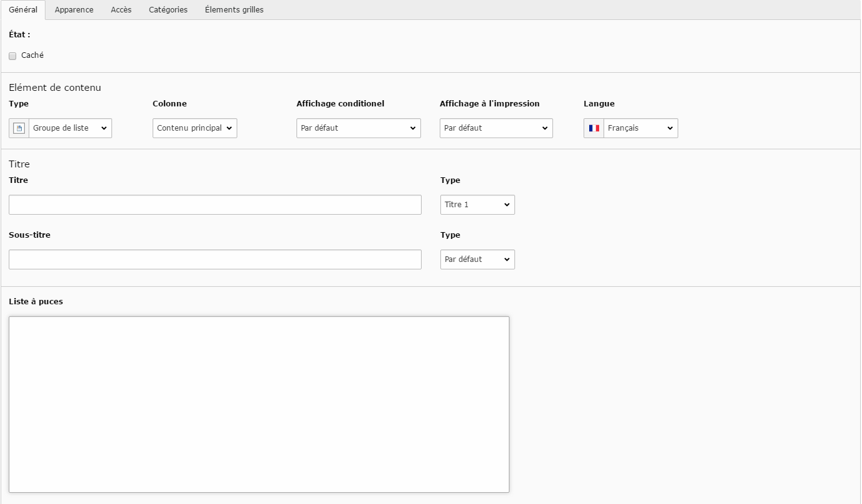Open the Titre 1 type dropdown
The width and height of the screenshot is (862, 504).
point(478,205)
